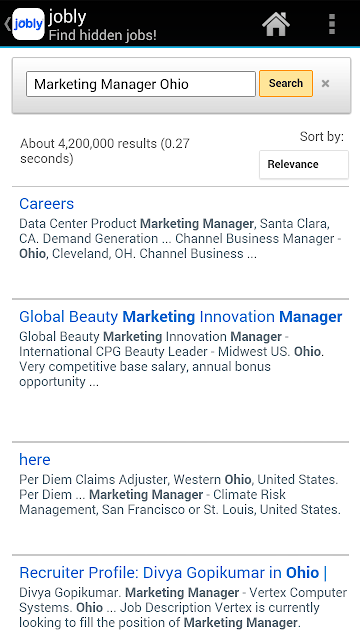Tap the Global Beauty result description text
The width and height of the screenshot is (360, 640).
[x=171, y=359]
